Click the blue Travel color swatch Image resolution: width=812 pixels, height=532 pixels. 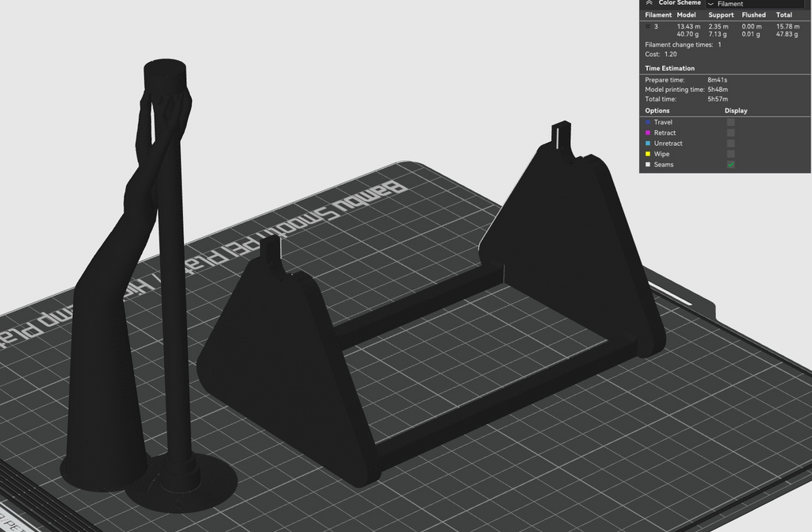pos(648,122)
